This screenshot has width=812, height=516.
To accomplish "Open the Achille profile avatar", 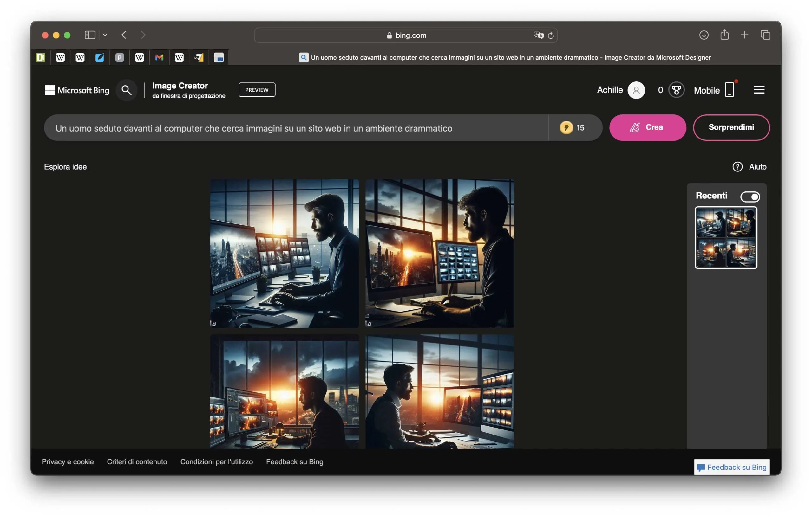I will (636, 90).
